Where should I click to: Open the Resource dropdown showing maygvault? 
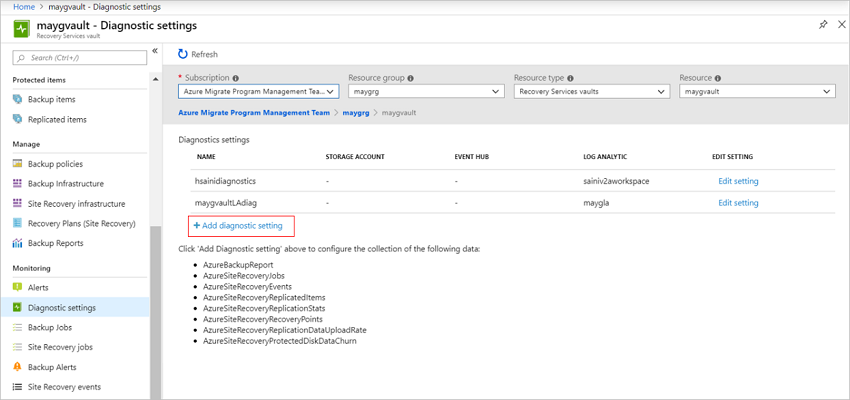click(757, 92)
